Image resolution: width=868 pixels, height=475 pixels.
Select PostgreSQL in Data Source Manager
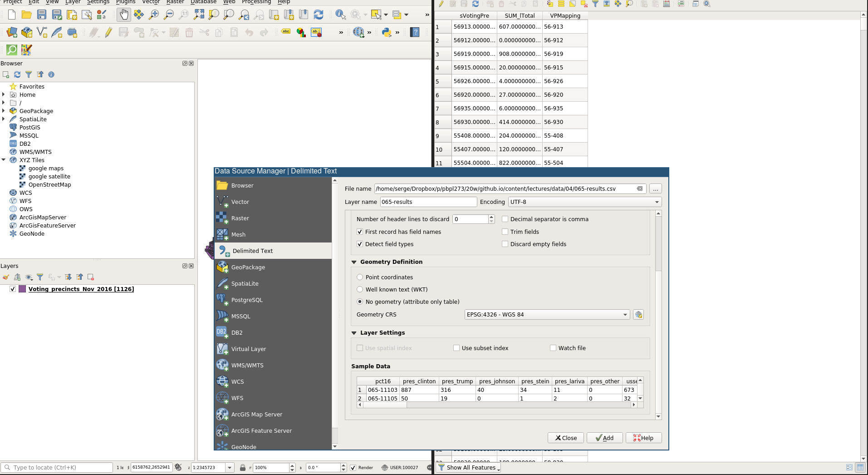pos(246,300)
